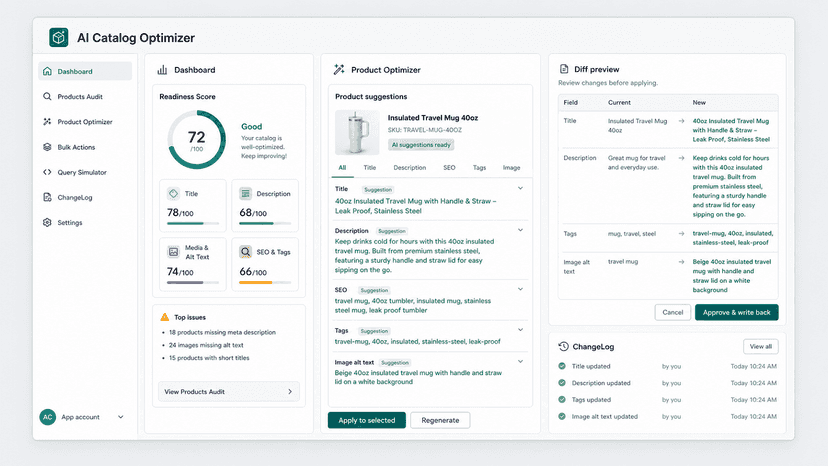Click '15 products with short titles' issue
Viewport: 828px width, 466px height.
209,358
